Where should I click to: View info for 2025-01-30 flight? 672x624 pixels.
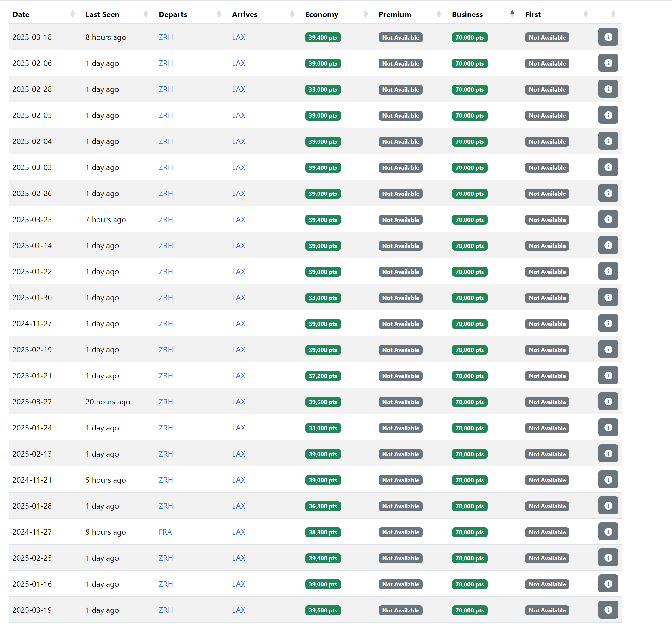608,297
